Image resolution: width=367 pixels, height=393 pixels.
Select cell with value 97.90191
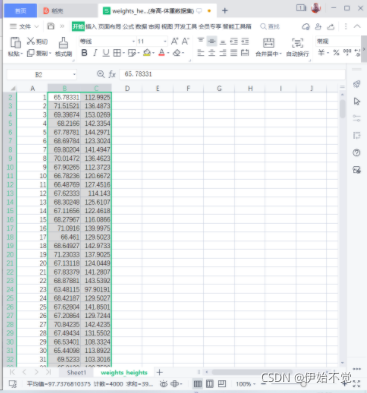(96, 289)
